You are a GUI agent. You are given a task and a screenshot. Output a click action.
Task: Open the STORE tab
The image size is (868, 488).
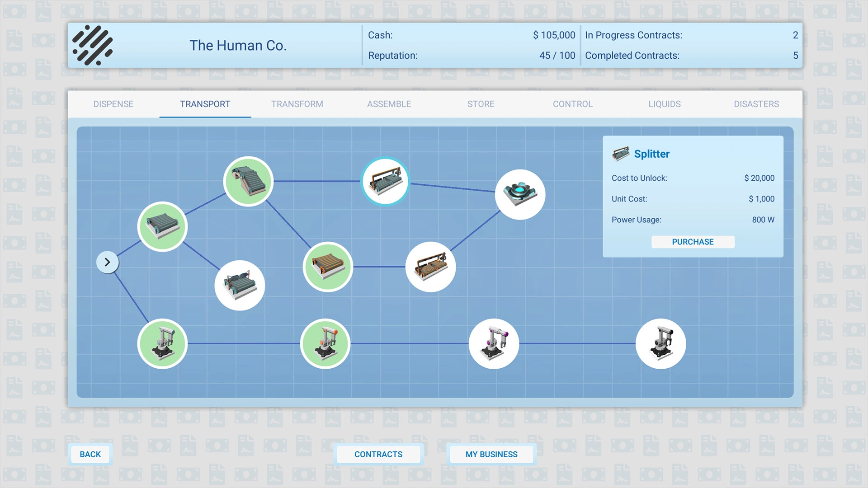coord(481,104)
